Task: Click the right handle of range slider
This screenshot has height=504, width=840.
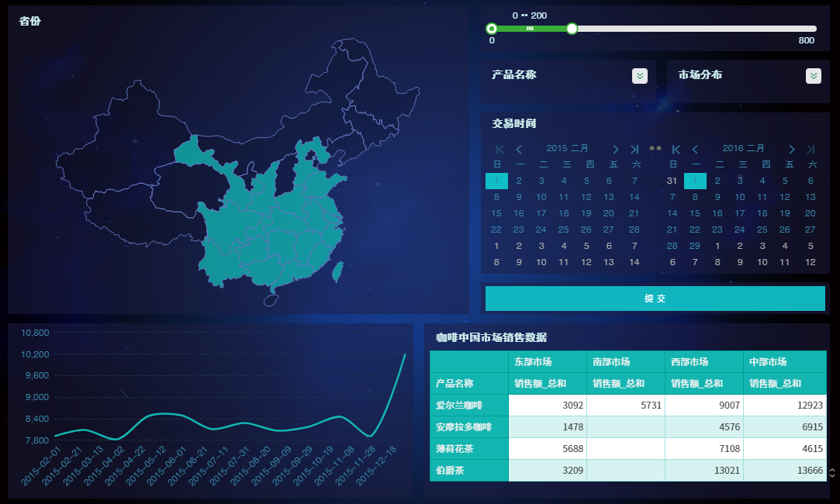Action: tap(572, 29)
